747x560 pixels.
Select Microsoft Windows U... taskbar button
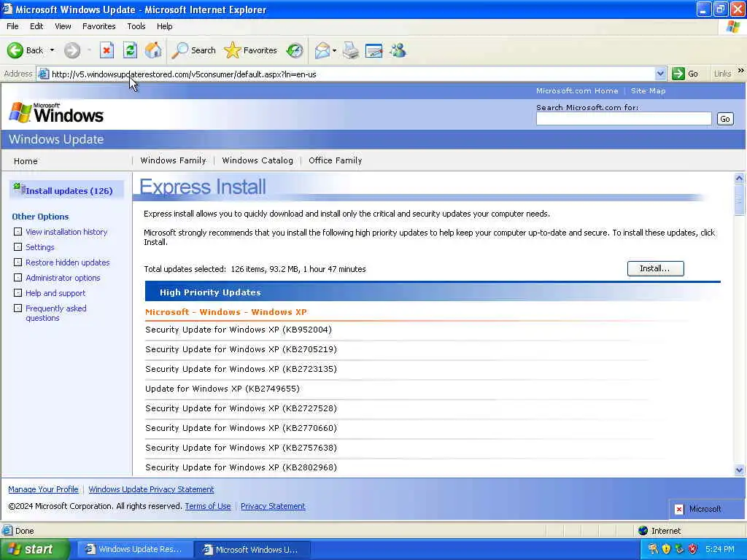tap(252, 550)
